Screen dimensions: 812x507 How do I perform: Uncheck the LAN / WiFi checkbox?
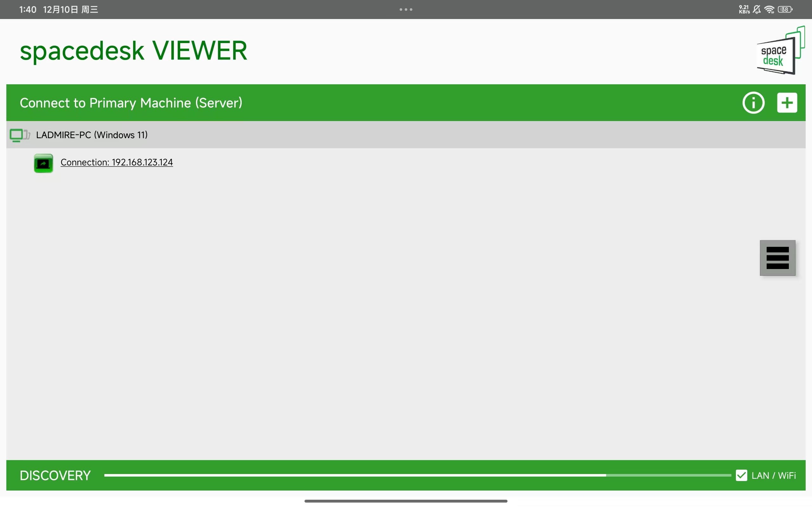[x=741, y=475]
